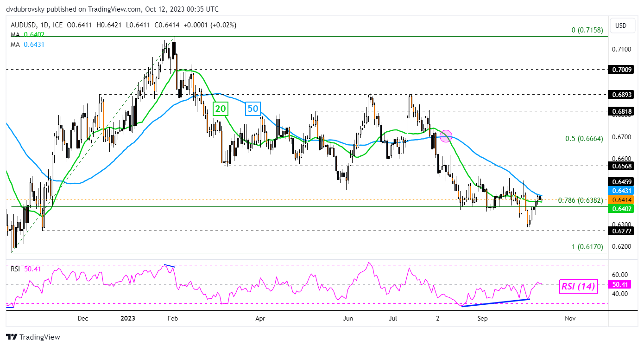Click the blue 0.6431 axis label
The image size is (644, 347).
coord(620,191)
